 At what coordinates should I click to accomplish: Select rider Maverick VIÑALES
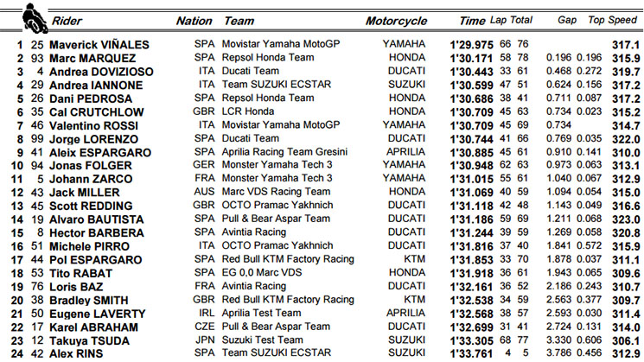click(99, 44)
